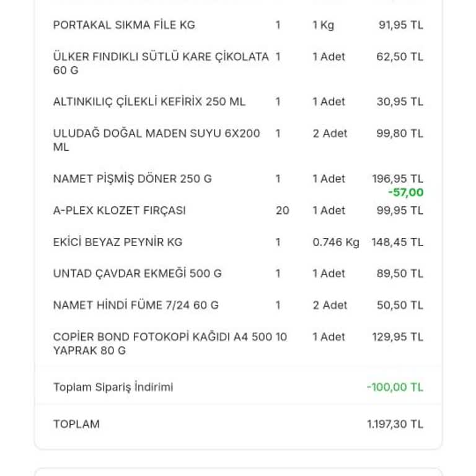This screenshot has height=476, width=476.
Task: Select NAMET HİNDİ FÜME 7/24 60 G
Action: (x=136, y=306)
